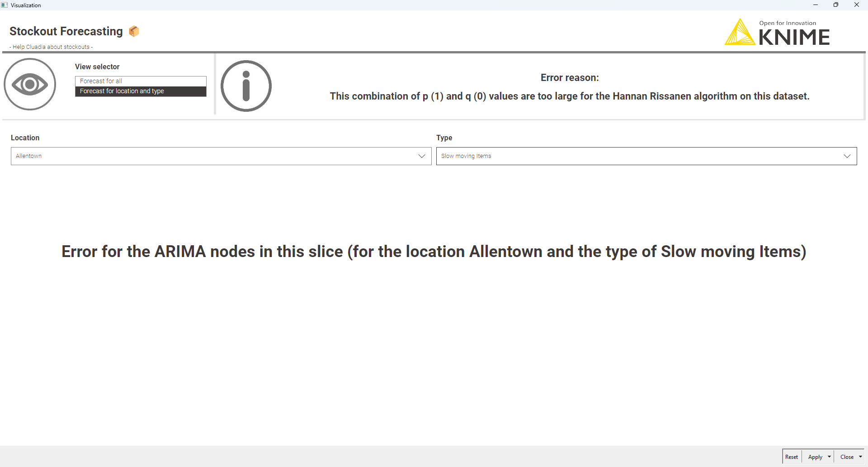Close the window with the X icon

pos(856,5)
